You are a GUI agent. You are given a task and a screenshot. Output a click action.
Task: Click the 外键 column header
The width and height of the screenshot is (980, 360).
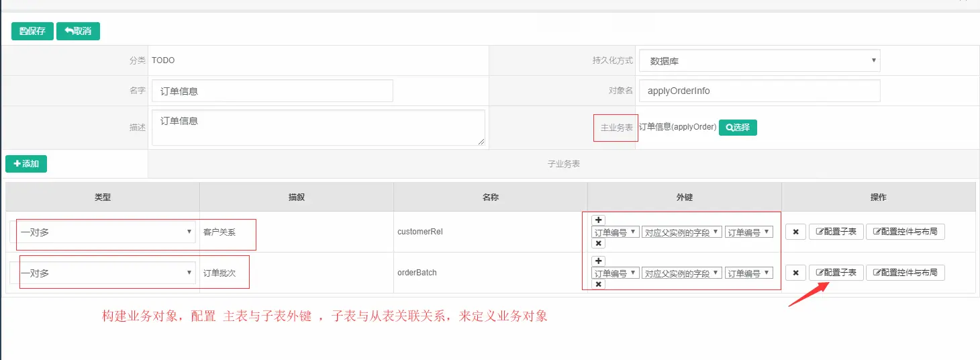[x=685, y=197]
